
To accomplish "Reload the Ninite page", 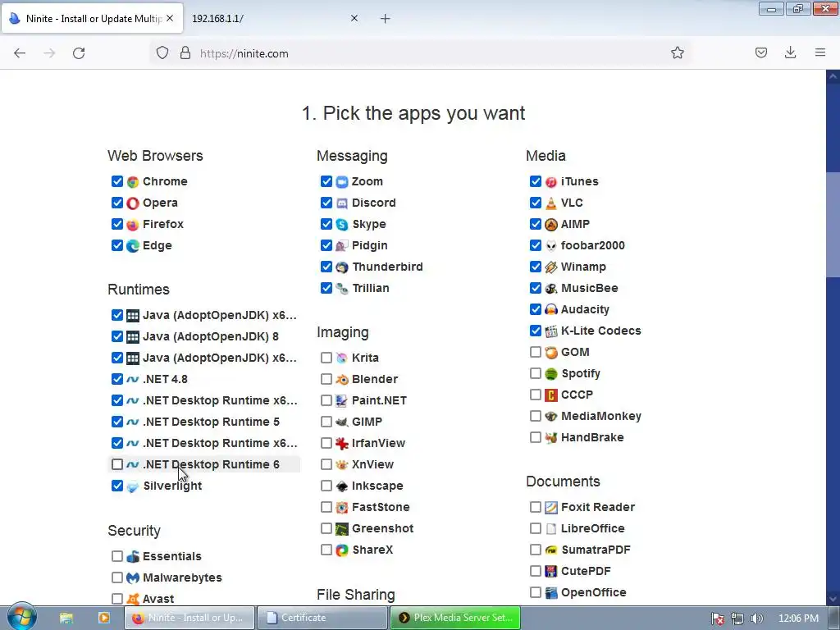I will coord(79,52).
